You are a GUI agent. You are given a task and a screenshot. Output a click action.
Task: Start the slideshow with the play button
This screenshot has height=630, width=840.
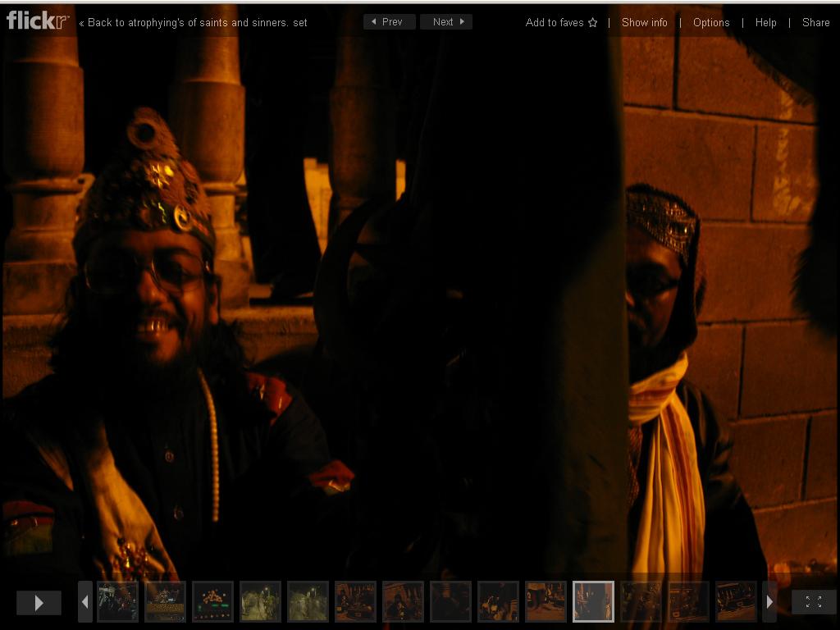tap(39, 602)
